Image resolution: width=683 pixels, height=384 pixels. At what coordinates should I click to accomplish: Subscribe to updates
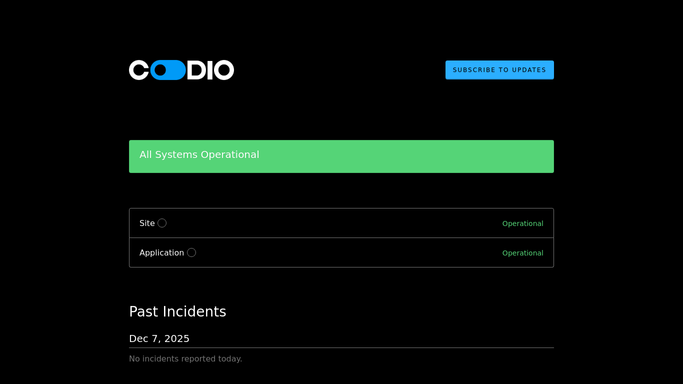[x=499, y=70]
